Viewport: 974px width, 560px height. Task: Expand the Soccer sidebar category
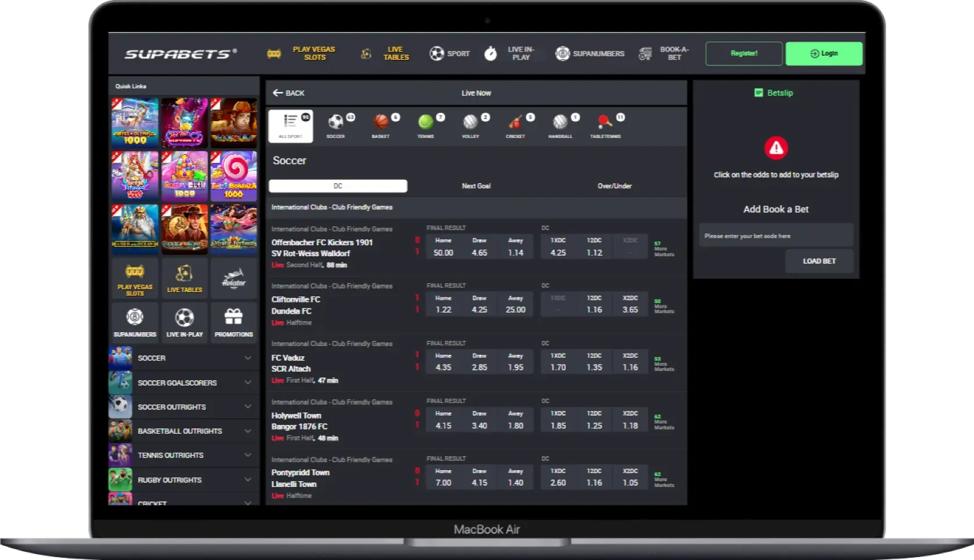click(184, 358)
